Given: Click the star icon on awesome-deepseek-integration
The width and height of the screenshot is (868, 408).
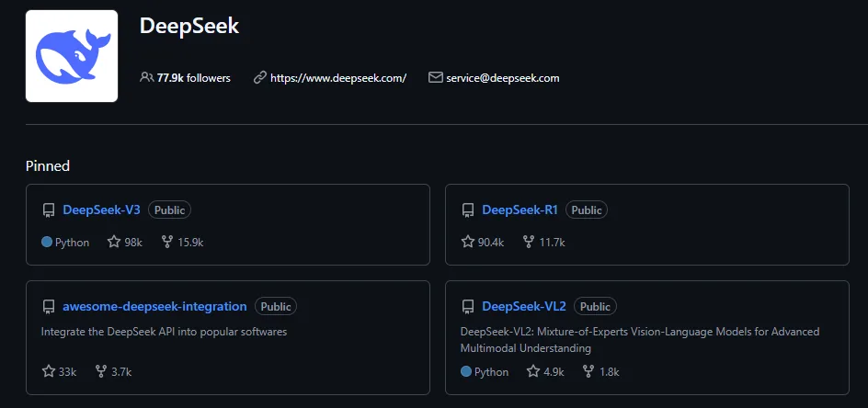Looking at the screenshot, I should (48, 371).
